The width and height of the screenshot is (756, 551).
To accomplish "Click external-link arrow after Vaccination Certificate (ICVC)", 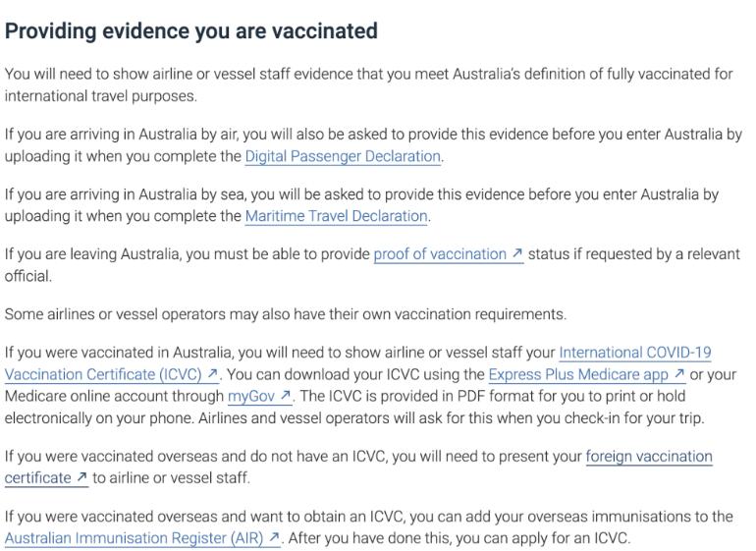I will [x=211, y=374].
